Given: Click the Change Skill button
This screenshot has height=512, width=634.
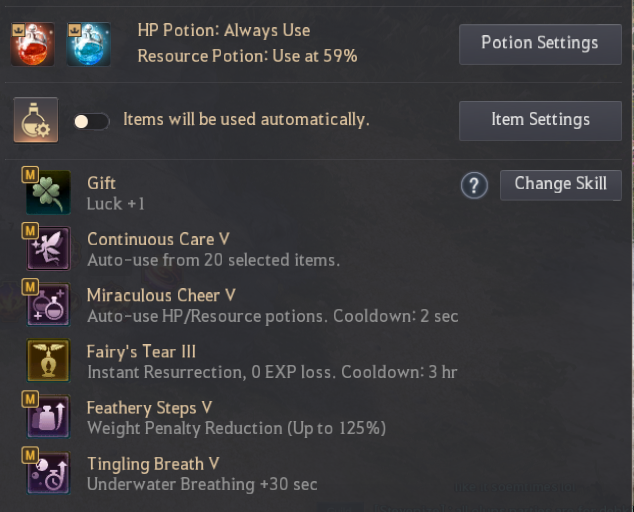Looking at the screenshot, I should click(x=561, y=185).
